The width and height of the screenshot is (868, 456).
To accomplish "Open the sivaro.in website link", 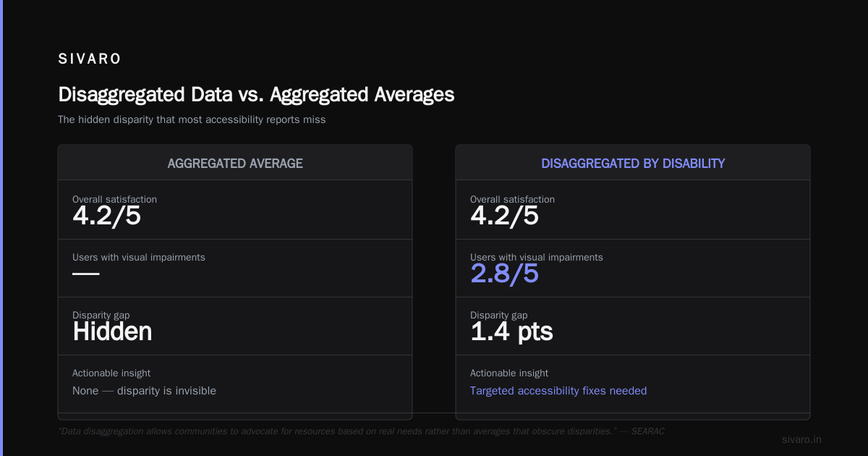I will pyautogui.click(x=801, y=439).
